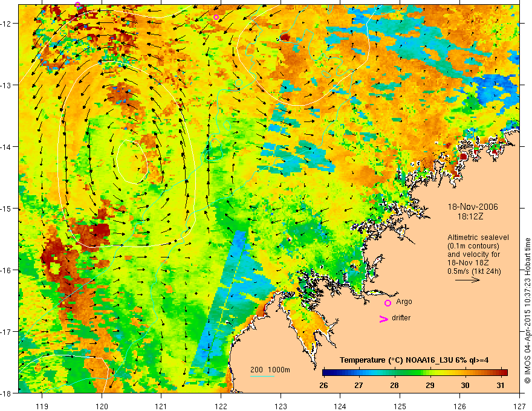Click the 28 value on temperature scale
Viewport: 532px width, 411px height.
[394, 385]
